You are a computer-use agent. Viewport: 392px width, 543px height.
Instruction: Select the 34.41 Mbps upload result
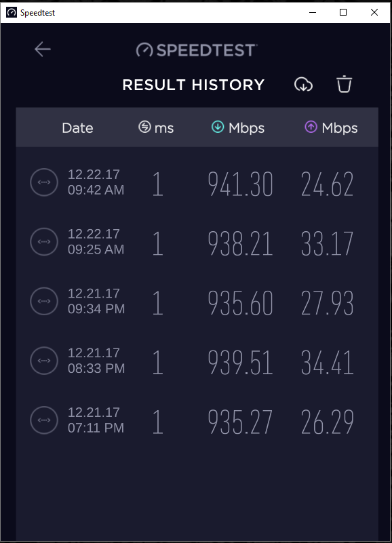click(x=327, y=363)
